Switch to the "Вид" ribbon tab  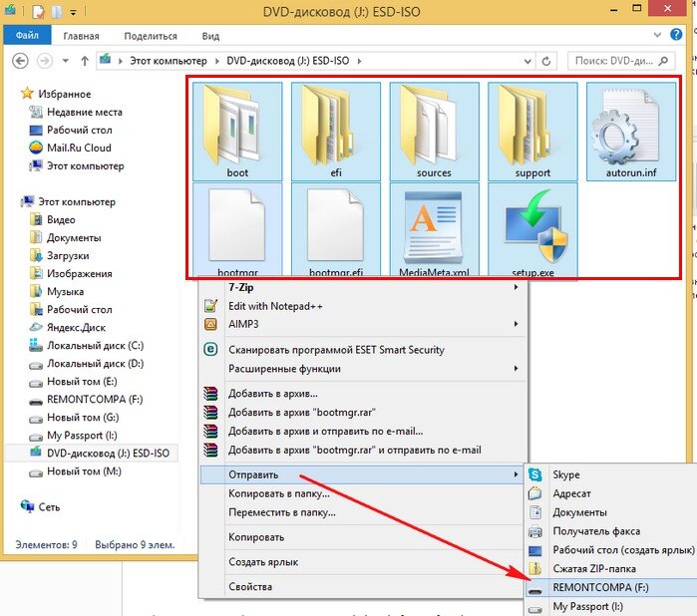coord(210,36)
